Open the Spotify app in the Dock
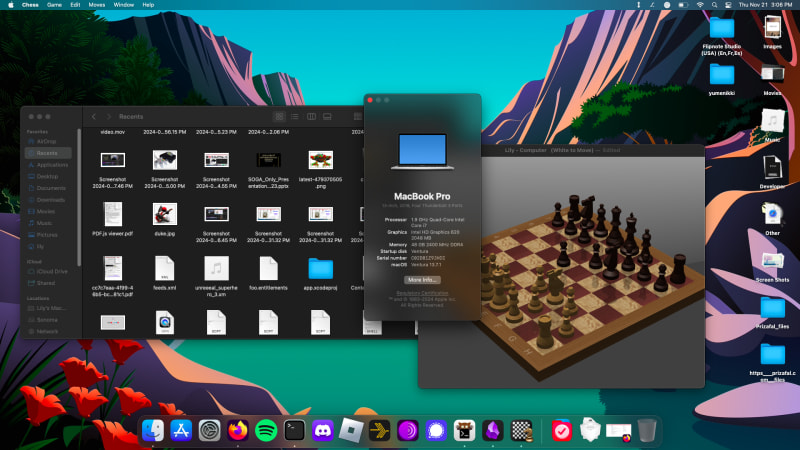Image resolution: width=800 pixels, height=450 pixels. point(266,430)
